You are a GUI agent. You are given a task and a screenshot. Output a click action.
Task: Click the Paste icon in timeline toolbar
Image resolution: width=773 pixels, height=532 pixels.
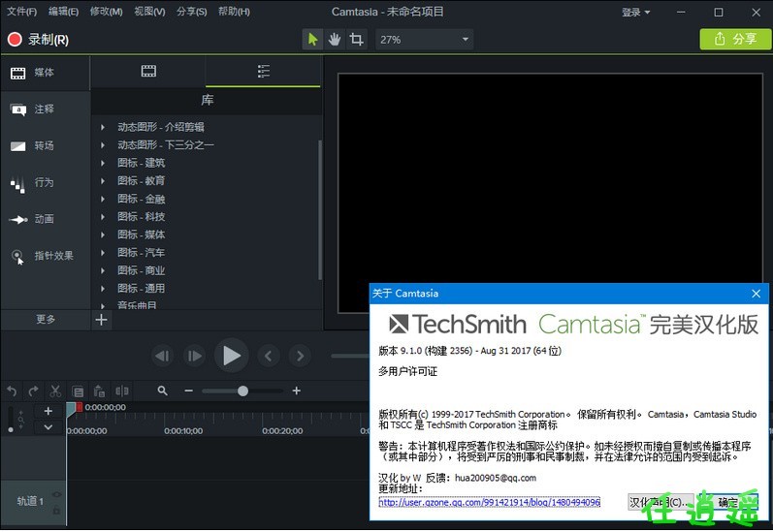100,391
